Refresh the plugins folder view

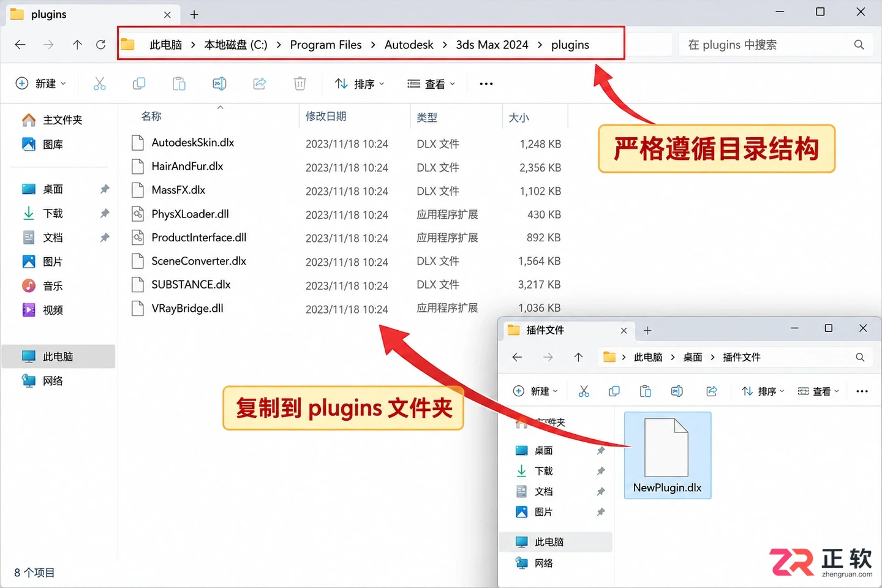click(x=101, y=45)
